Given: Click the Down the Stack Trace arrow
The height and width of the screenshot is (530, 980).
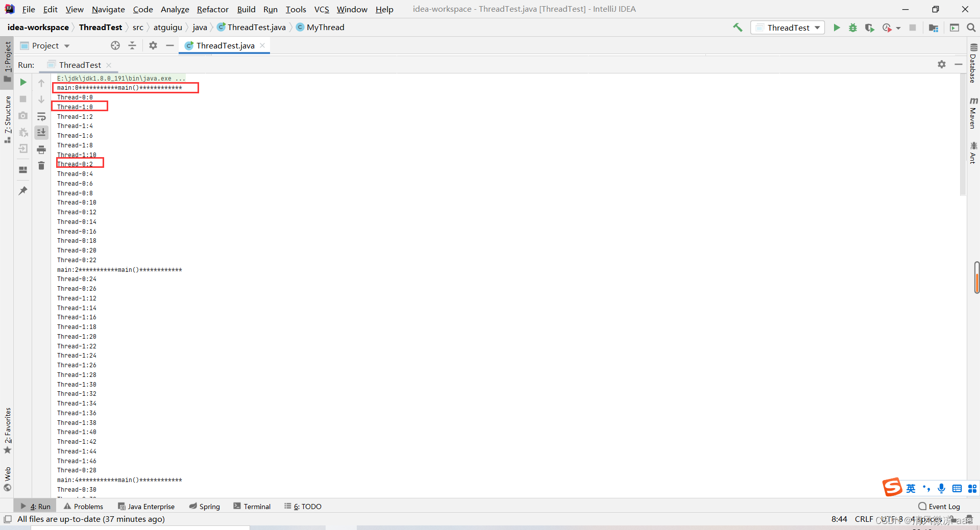Looking at the screenshot, I should coord(41,99).
